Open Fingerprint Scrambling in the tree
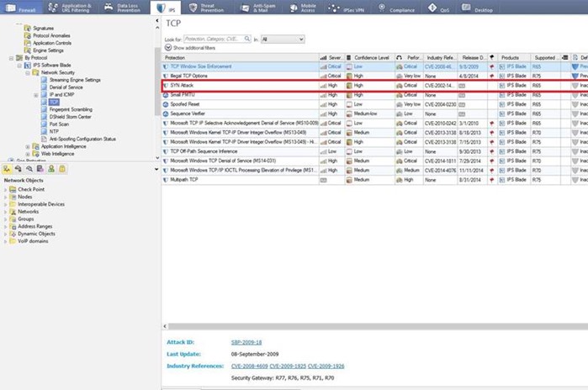 (x=71, y=109)
